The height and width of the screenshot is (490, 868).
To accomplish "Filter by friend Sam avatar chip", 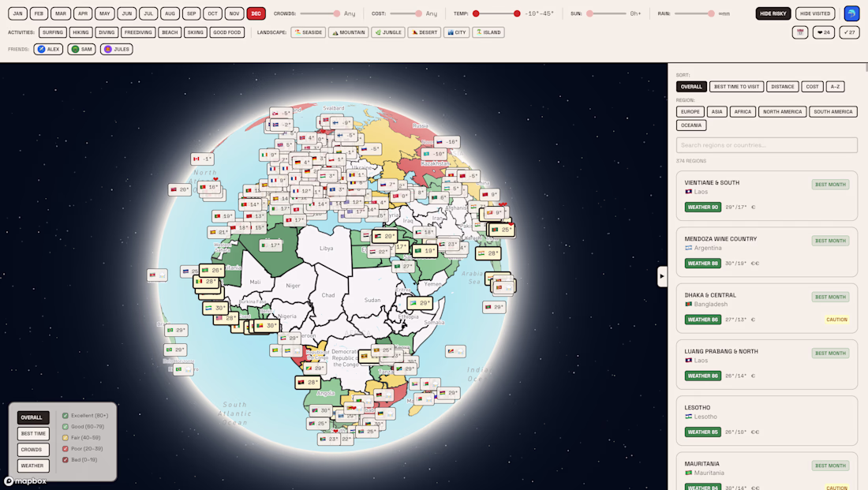I will coord(81,49).
